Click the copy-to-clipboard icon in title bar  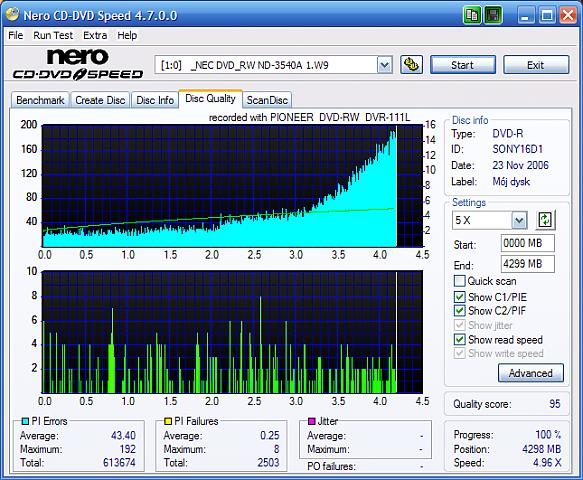(472, 15)
